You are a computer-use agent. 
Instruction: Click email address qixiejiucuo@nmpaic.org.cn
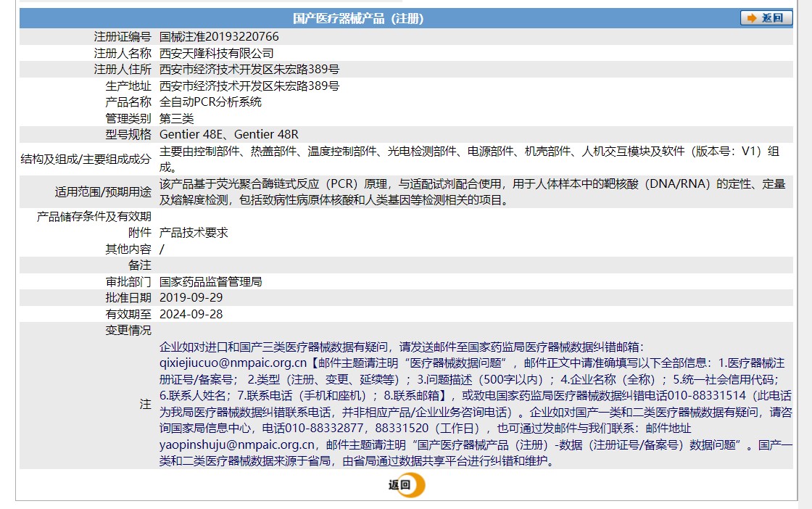pyautogui.click(x=233, y=363)
